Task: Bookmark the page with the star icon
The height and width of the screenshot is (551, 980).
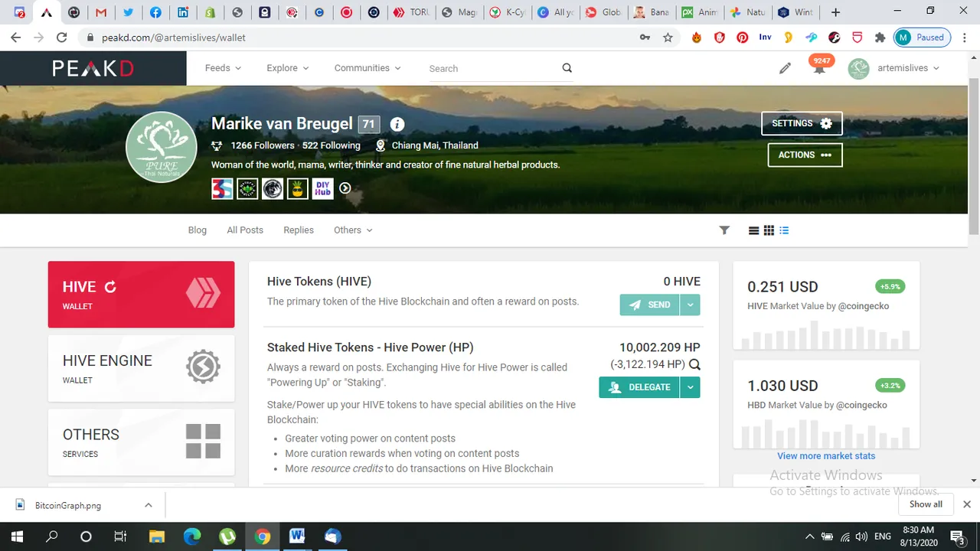Action: point(668,37)
